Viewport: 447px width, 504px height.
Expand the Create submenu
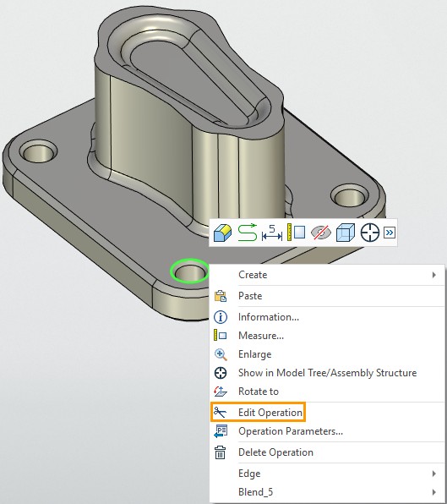click(328, 275)
